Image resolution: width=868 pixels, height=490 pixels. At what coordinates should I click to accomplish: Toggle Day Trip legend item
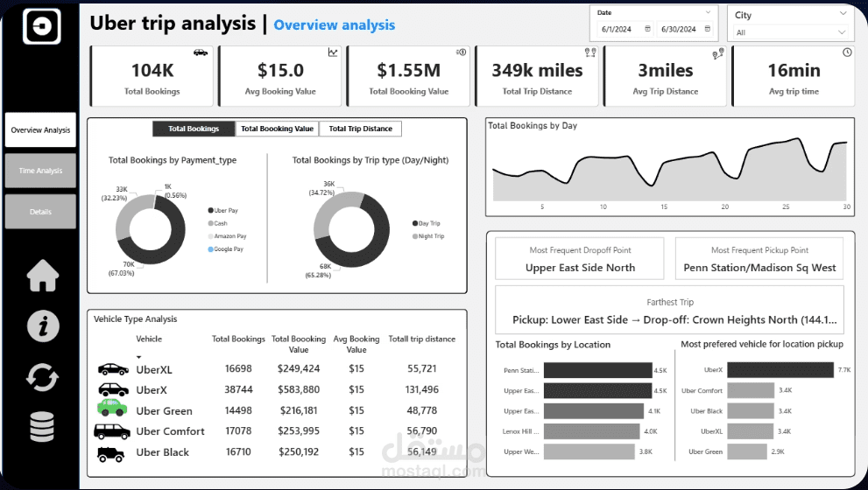pos(427,223)
